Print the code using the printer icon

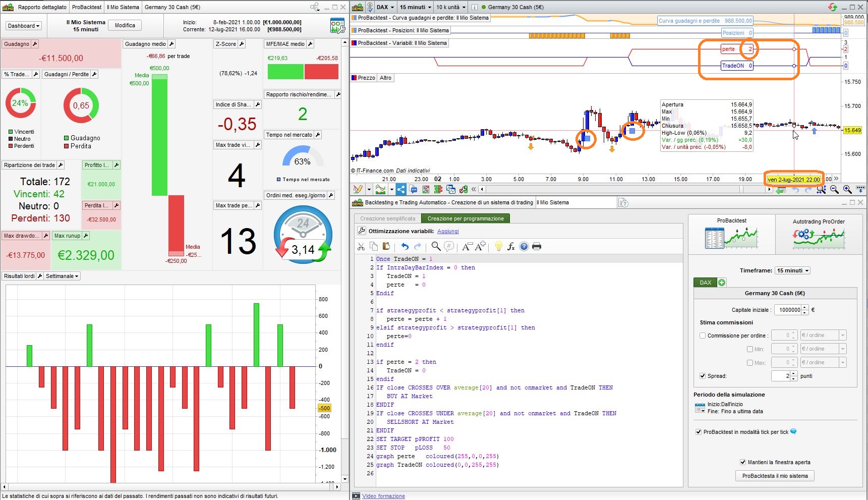click(x=537, y=246)
